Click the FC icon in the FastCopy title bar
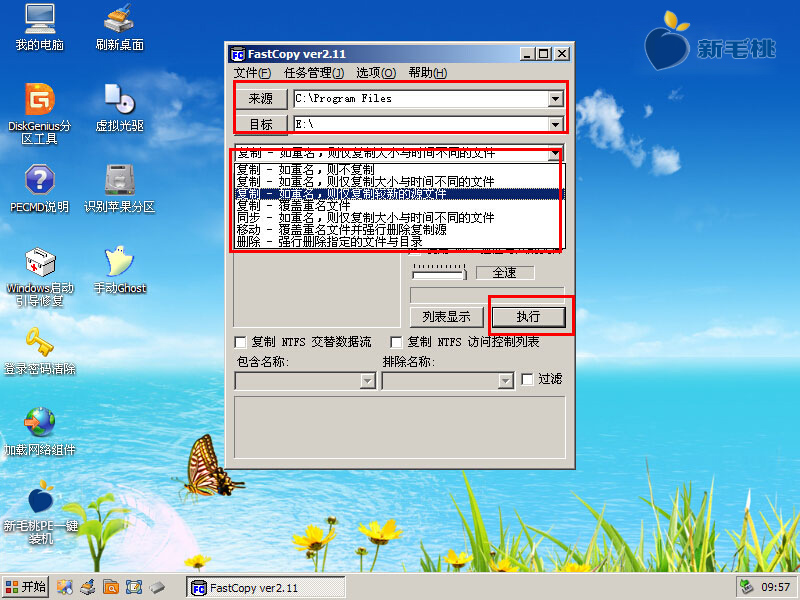800x600 pixels. tap(237, 54)
